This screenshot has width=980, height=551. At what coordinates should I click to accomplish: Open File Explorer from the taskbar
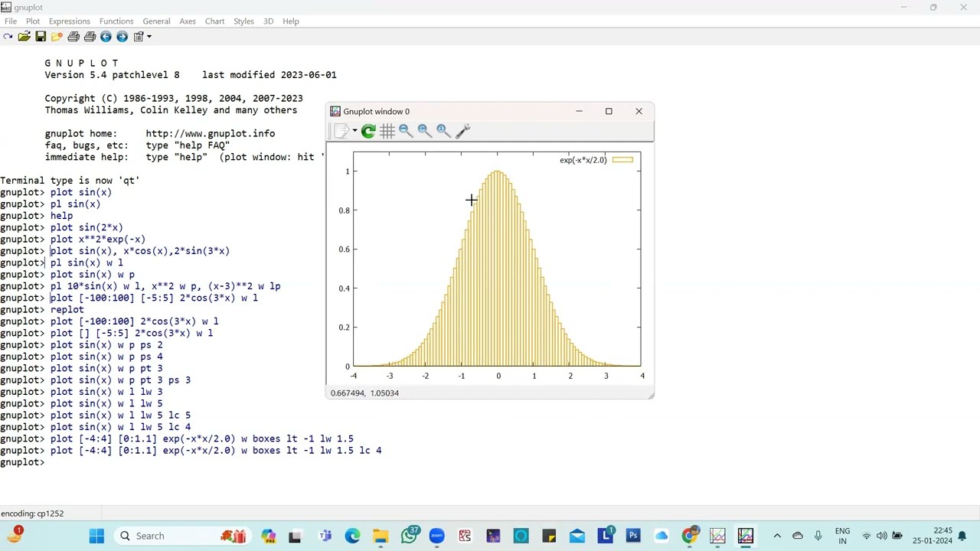[381, 536]
